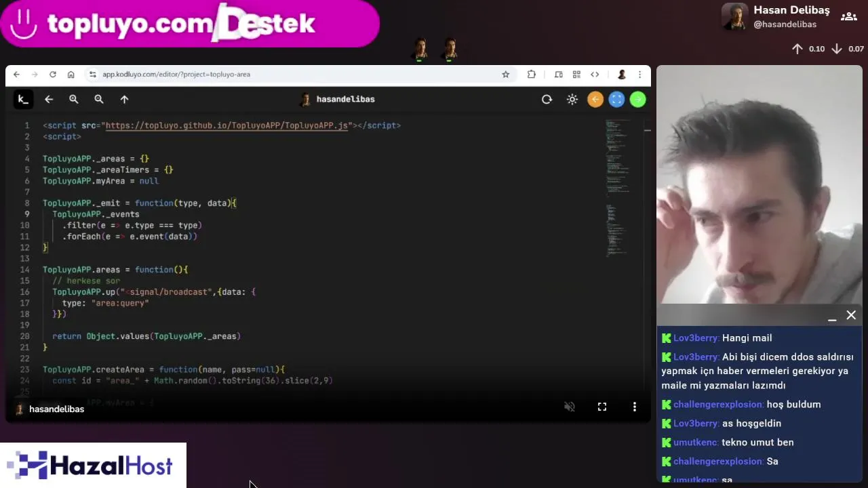Select the right small participant avatar
Image resolution: width=868 pixels, height=488 pixels.
click(449, 49)
